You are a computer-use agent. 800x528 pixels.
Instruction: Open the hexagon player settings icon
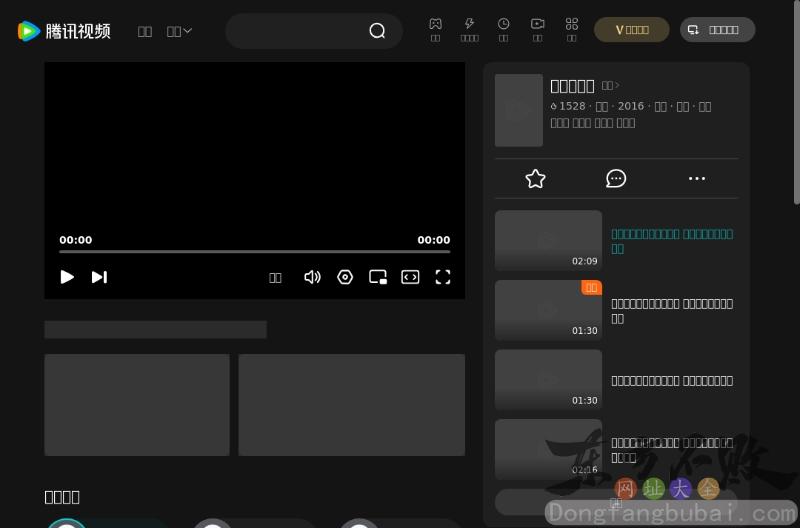[345, 277]
